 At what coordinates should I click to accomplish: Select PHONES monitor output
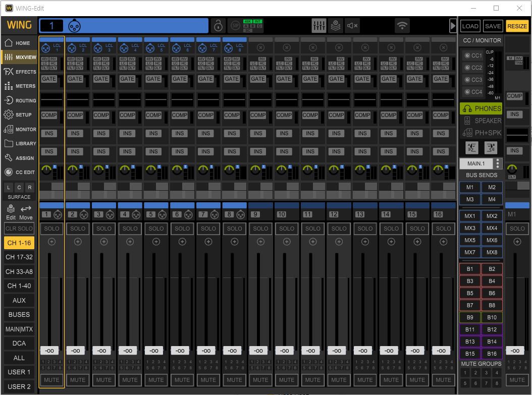click(x=481, y=108)
